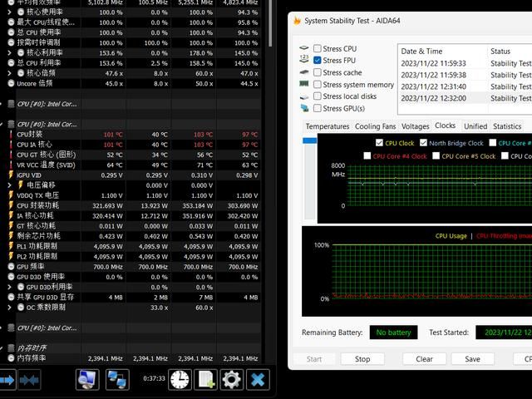Click the chip icon beside Stress CPU
The width and height of the screenshot is (532, 399).
(x=304, y=48)
